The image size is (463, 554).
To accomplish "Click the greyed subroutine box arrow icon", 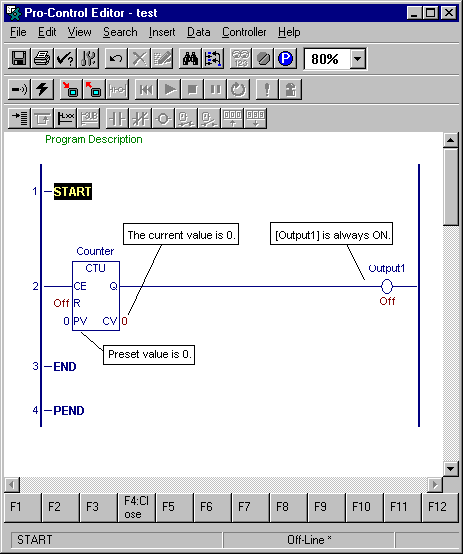I will [42, 118].
